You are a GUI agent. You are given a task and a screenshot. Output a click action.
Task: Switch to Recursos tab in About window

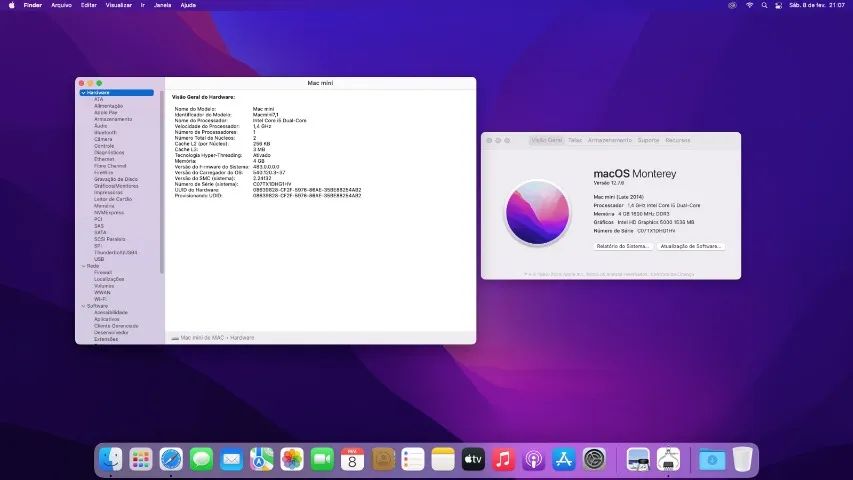678,140
